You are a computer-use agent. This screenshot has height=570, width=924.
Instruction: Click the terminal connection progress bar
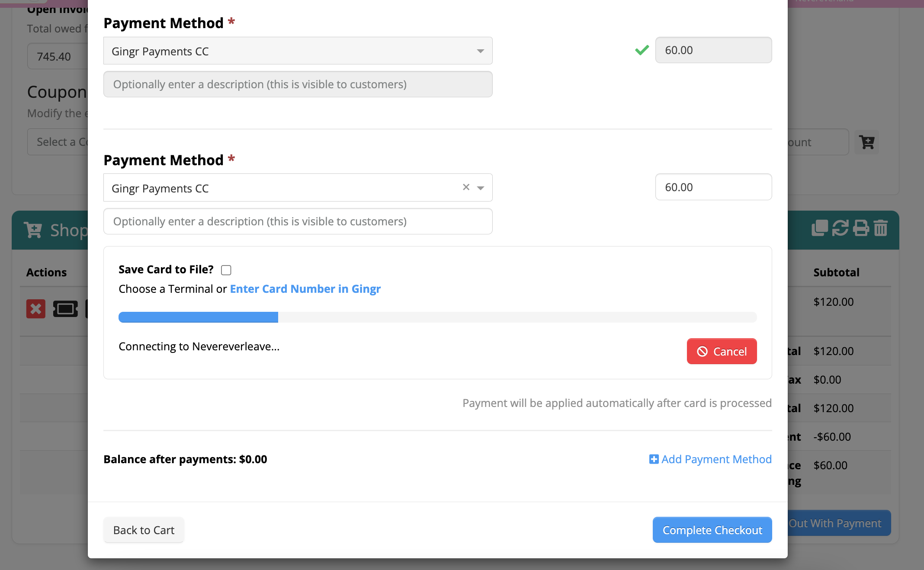click(437, 317)
